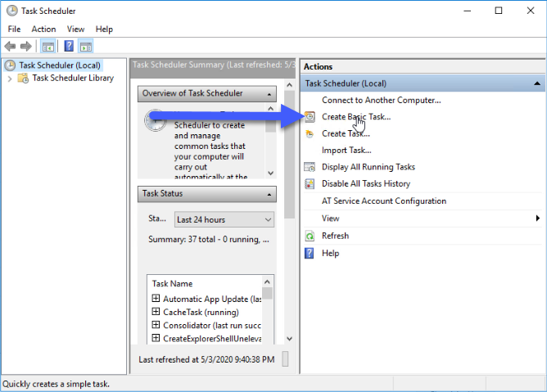
Task: Click Help in the Actions pane
Action: coord(330,253)
